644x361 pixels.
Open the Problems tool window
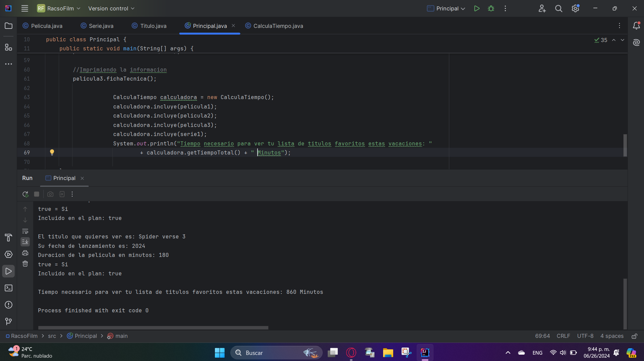pos(9,305)
